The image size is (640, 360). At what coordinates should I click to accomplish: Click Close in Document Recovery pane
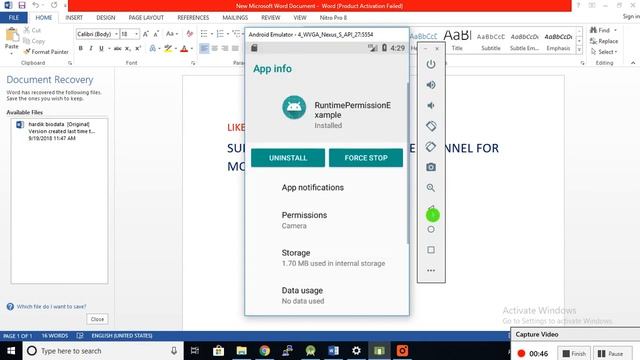(97, 319)
